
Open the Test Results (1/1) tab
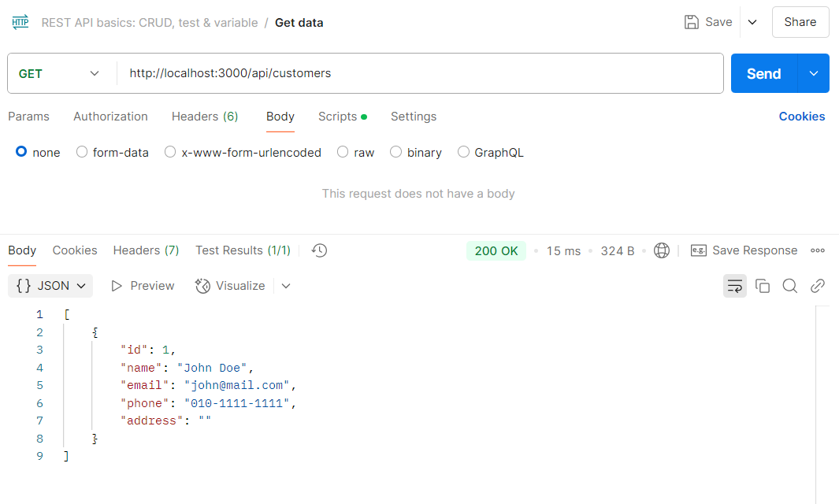[243, 250]
